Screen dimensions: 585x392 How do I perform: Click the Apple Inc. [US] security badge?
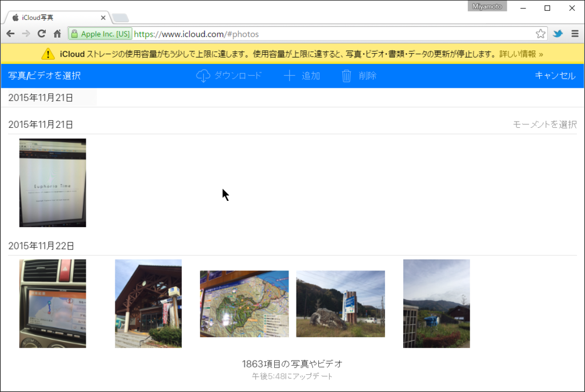[x=99, y=34]
